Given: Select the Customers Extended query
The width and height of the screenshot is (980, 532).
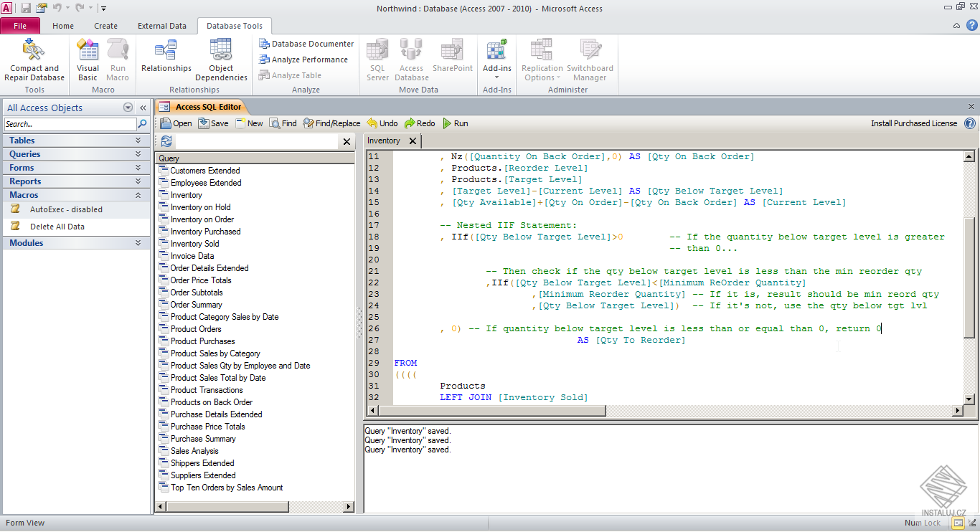Looking at the screenshot, I should [x=205, y=171].
